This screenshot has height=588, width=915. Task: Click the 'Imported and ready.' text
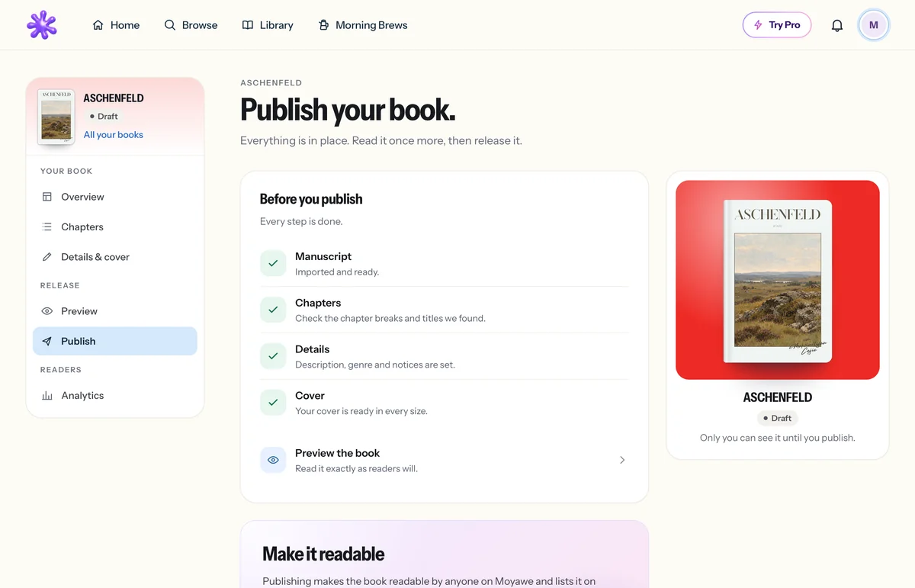pyautogui.click(x=337, y=272)
